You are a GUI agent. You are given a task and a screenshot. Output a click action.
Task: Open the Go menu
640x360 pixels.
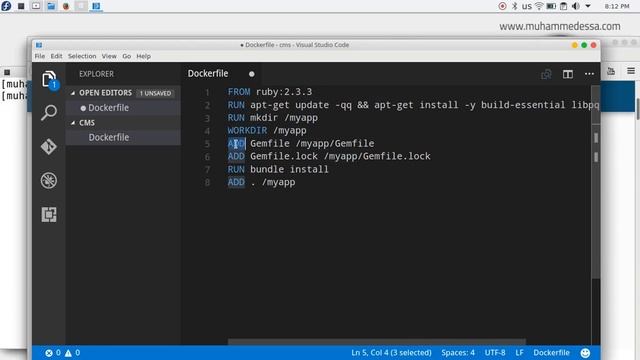pos(127,56)
